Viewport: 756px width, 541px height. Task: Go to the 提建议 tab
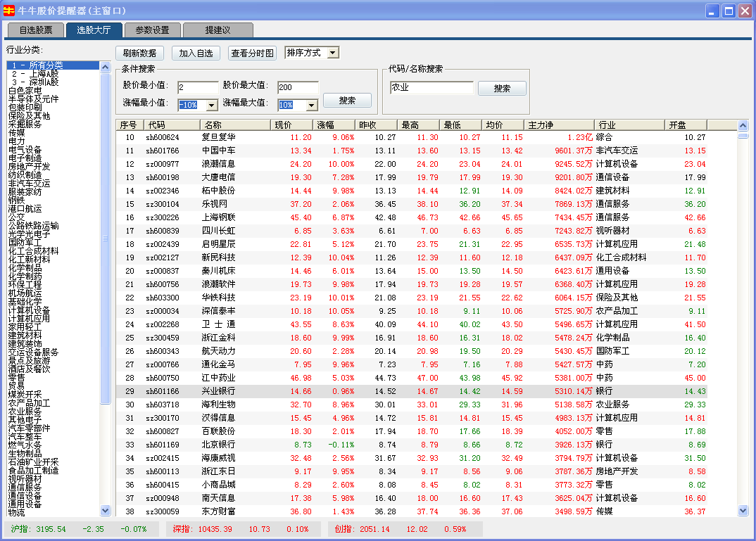click(218, 30)
